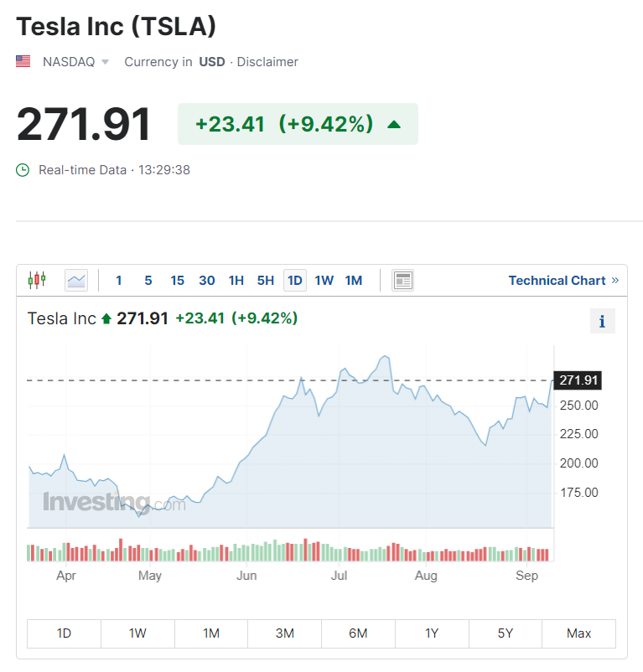Select the 1M interval in toolbar
This screenshot has width=643, height=672.
click(x=354, y=281)
